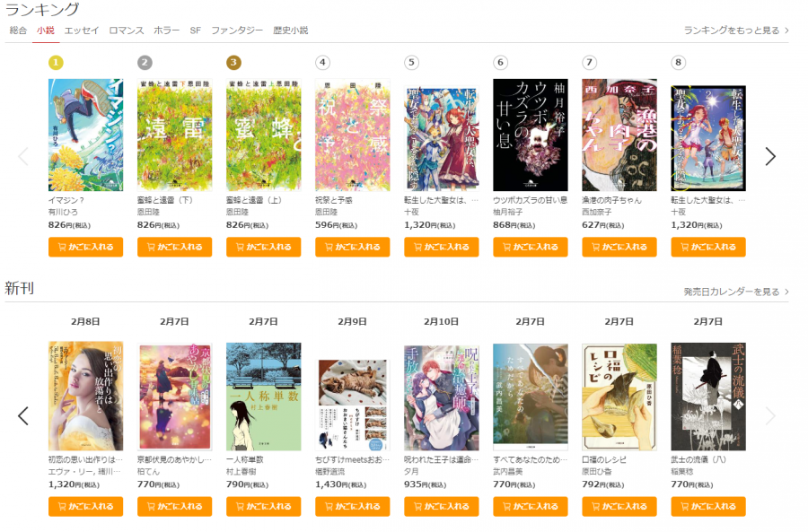The height and width of the screenshot is (532, 808).
Task: Click the left arrow of ranking carousel
Action: coord(23,157)
